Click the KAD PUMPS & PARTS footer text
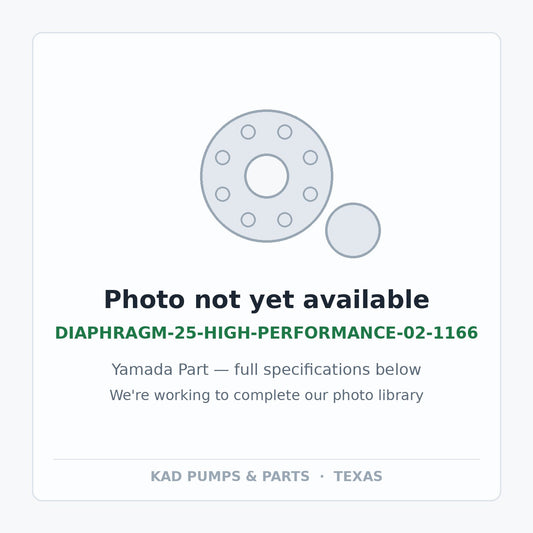Viewport: 533px width, 533px height. (230, 476)
